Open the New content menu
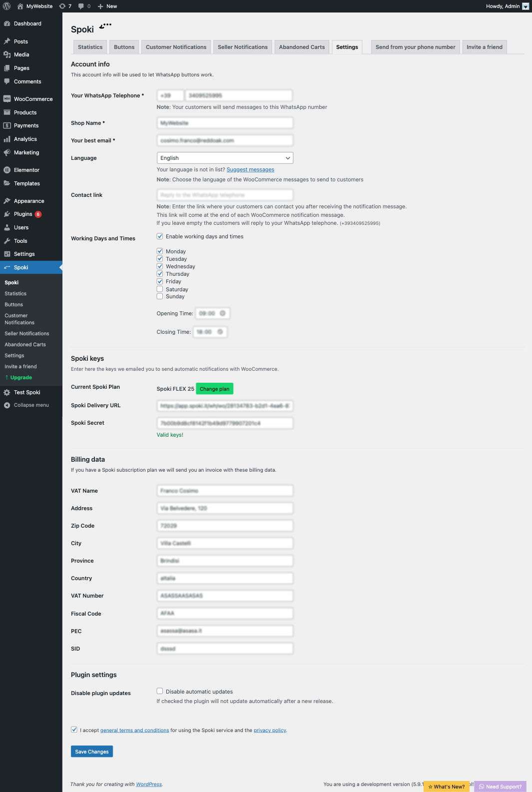The image size is (532, 792). (107, 6)
